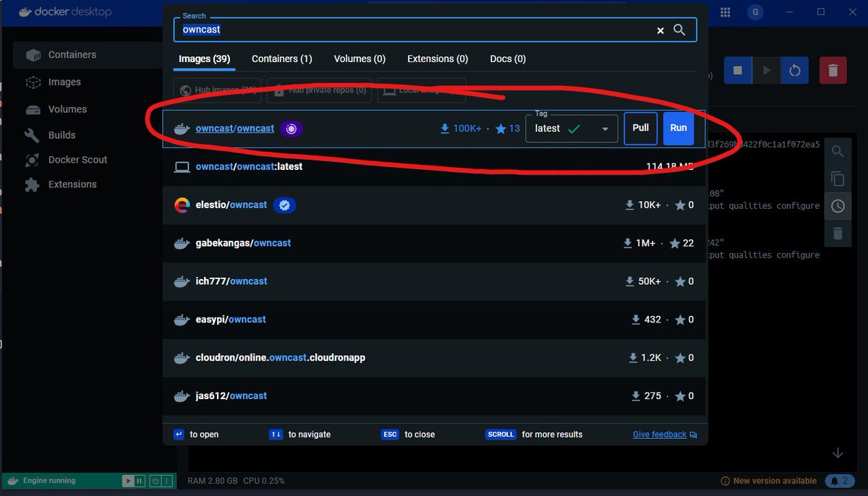Click the elestio logo icon
Screen dimensions: 868x496
(182, 205)
